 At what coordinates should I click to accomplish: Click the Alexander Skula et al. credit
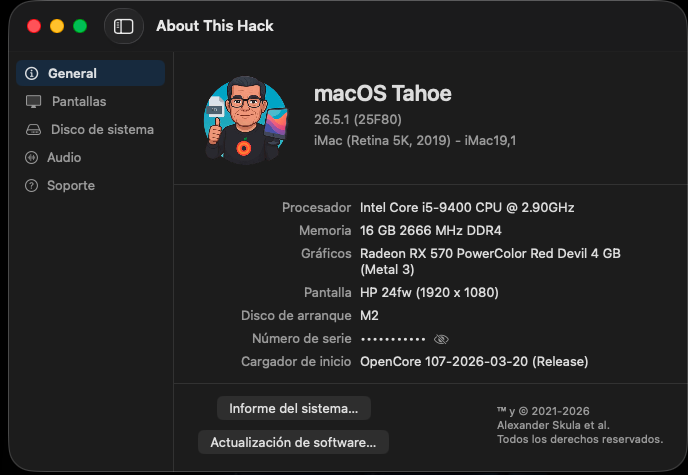coord(553,425)
